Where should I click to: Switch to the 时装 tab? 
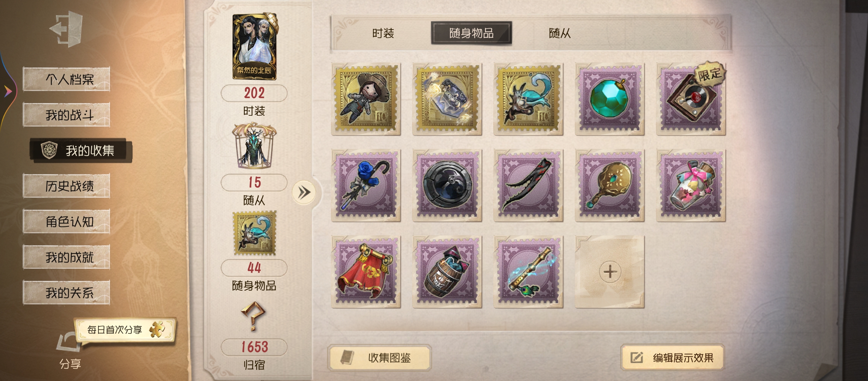383,33
